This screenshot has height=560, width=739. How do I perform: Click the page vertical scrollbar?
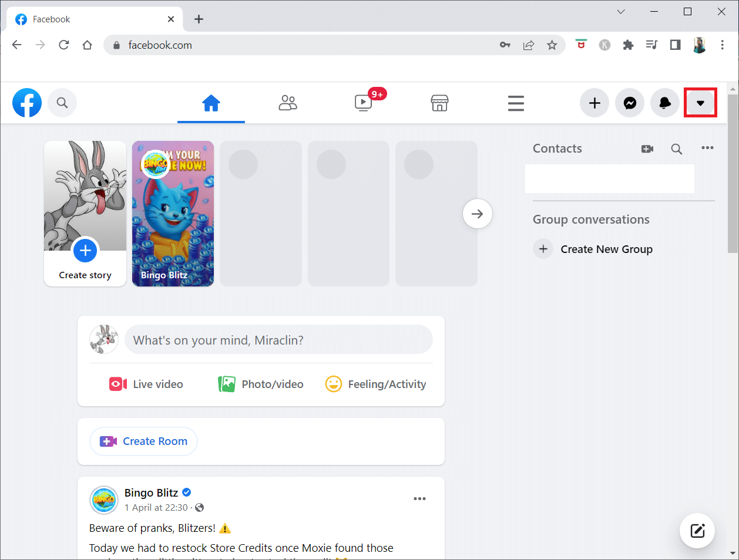click(732, 173)
